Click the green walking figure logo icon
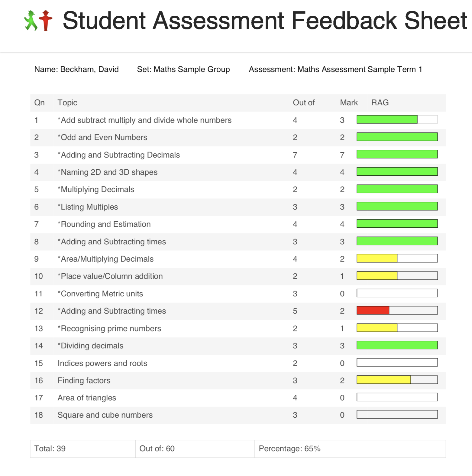The height and width of the screenshot is (476, 472). tap(31, 21)
